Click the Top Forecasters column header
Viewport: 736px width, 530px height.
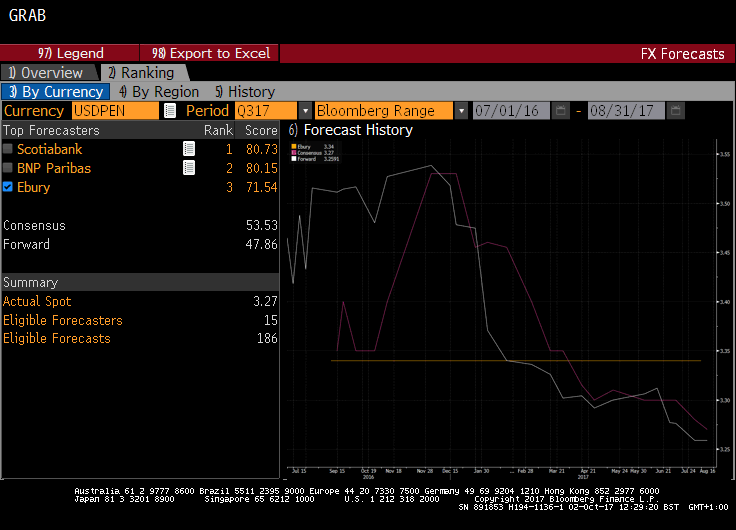[51, 130]
